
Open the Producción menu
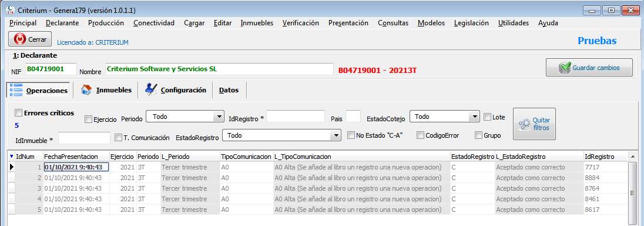pyautogui.click(x=106, y=23)
